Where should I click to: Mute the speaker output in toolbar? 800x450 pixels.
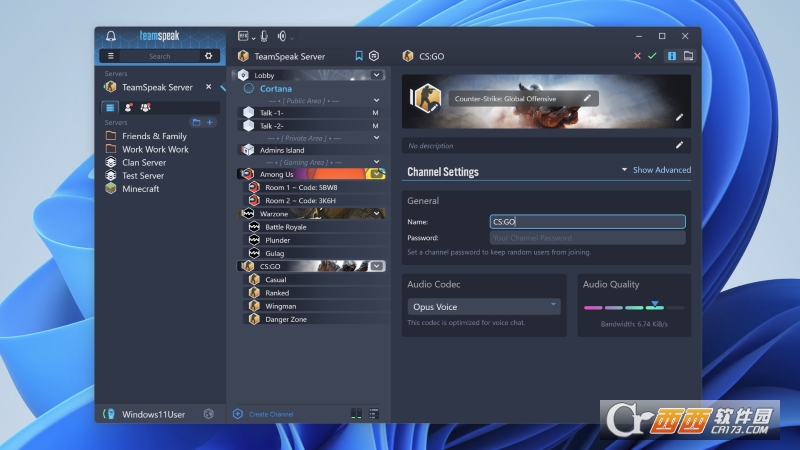click(282, 36)
